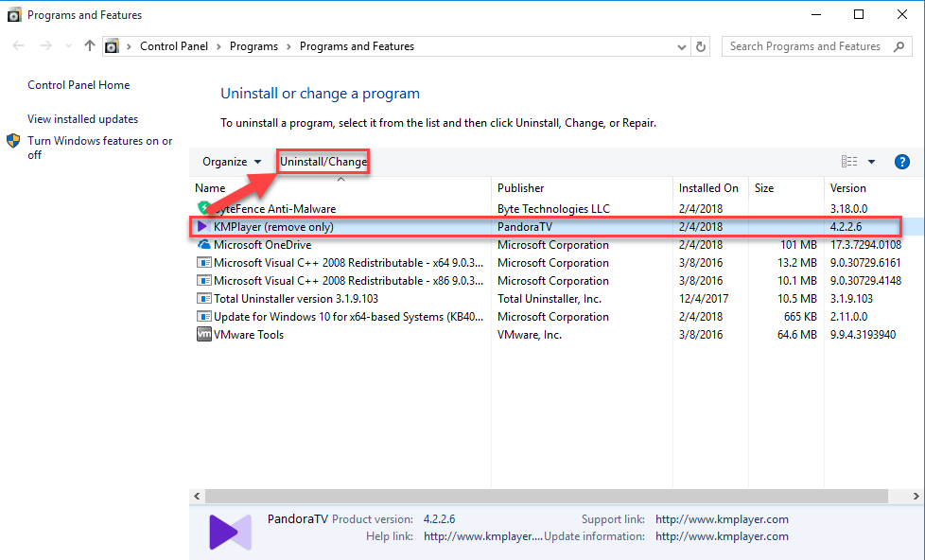Click the shield icon beside Windows features
Image resolution: width=925 pixels, height=560 pixels.
pyautogui.click(x=13, y=141)
